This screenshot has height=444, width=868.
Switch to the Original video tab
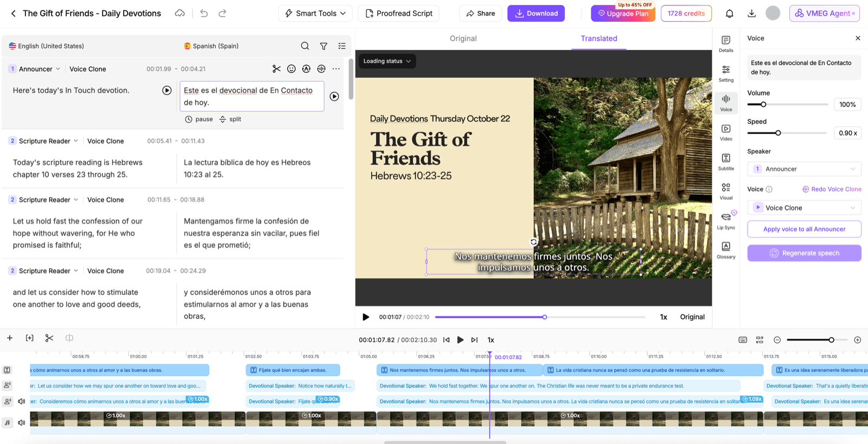(x=463, y=39)
